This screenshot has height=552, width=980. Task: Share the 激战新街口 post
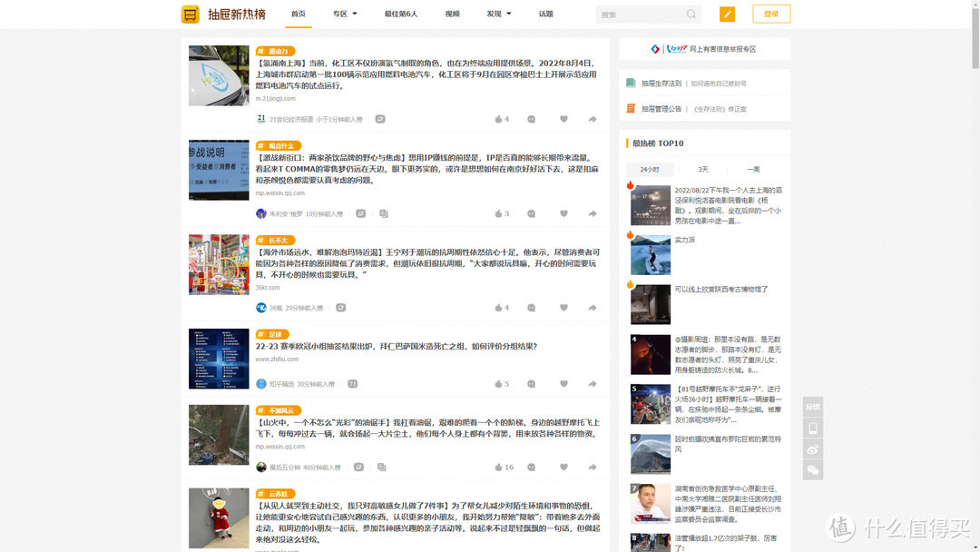pyautogui.click(x=592, y=213)
